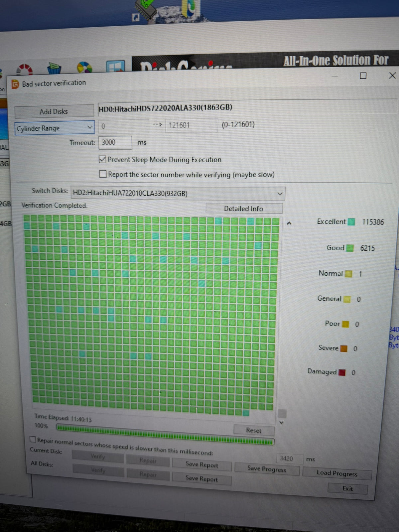The image size is (399, 532).
Task: Click the repair threshold field showing 3420
Action: click(290, 459)
